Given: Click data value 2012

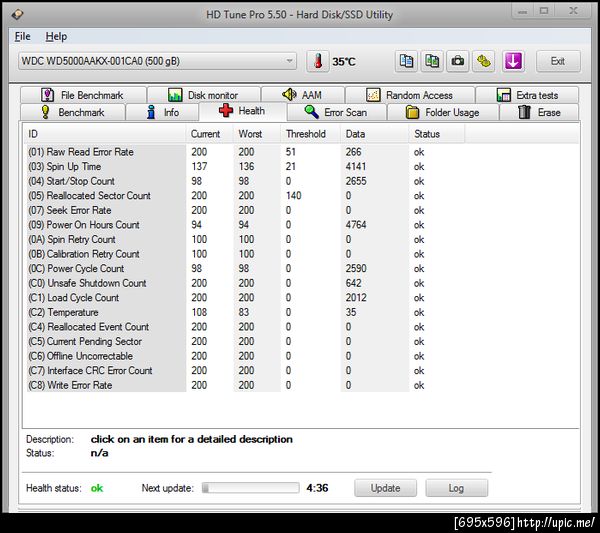Looking at the screenshot, I should (356, 298).
